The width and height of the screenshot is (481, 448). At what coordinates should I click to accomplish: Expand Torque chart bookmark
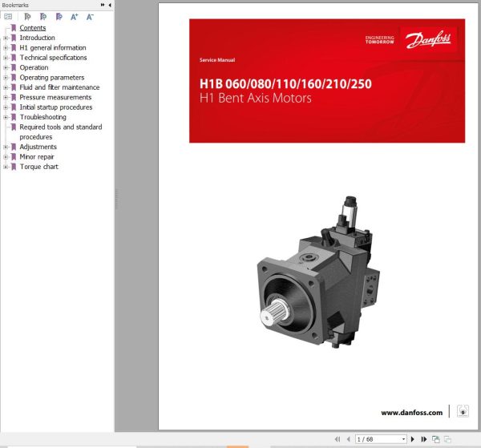click(6, 167)
